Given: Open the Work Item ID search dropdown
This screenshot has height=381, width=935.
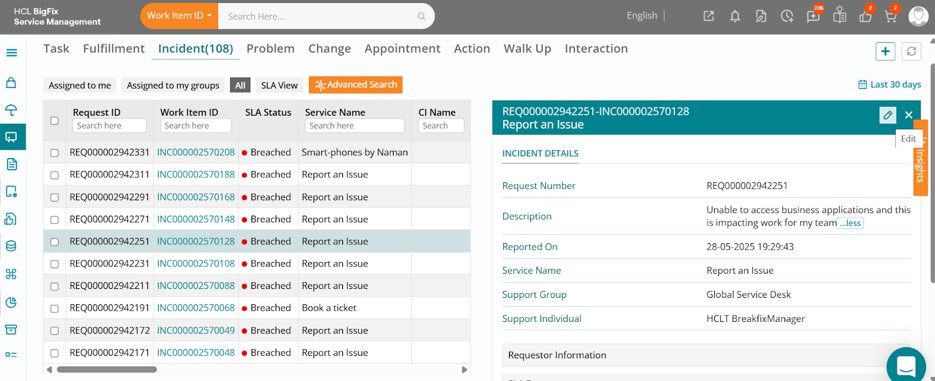Looking at the screenshot, I should click(x=179, y=16).
